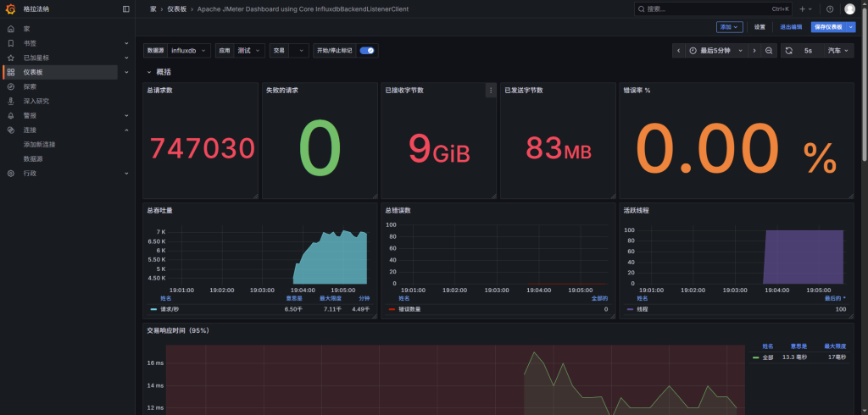Screen dimensions: 868x415
Task: Click the 错误数量 red legend color swatch
Action: point(391,309)
